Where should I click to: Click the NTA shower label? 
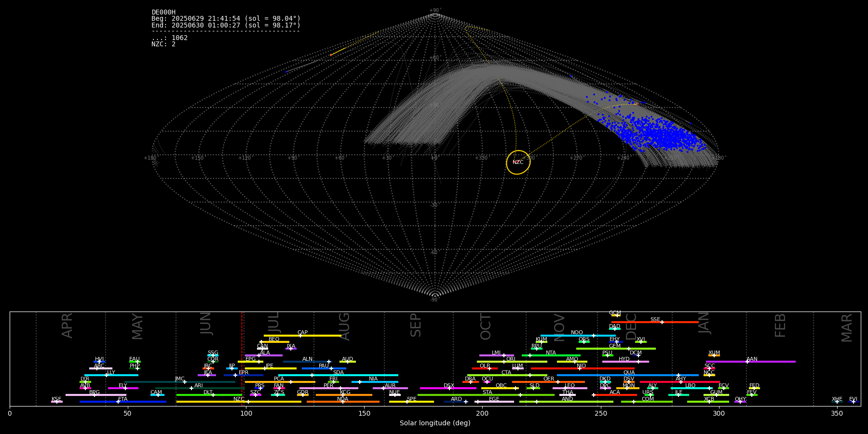551,353
